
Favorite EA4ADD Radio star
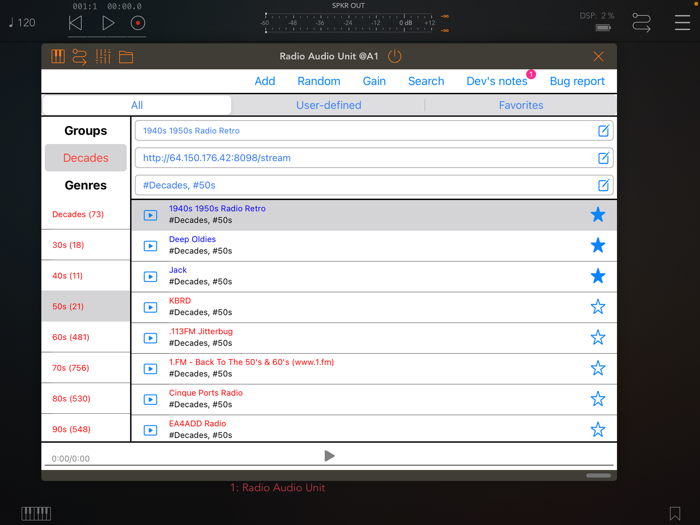click(x=598, y=429)
